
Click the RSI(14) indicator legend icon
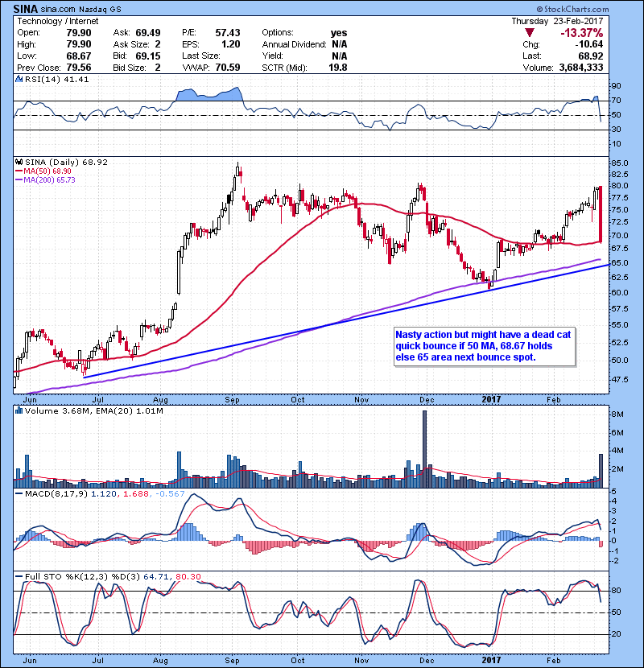(19, 79)
